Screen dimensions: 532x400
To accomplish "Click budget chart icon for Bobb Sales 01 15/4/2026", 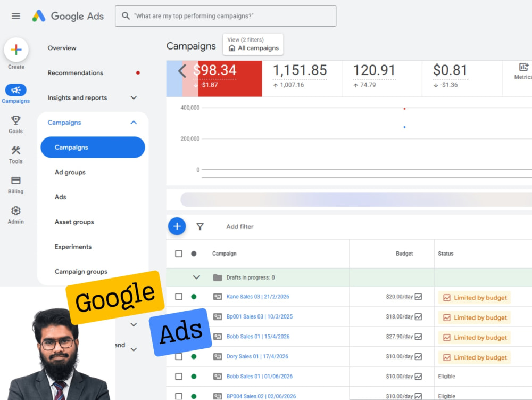I will [x=418, y=337].
